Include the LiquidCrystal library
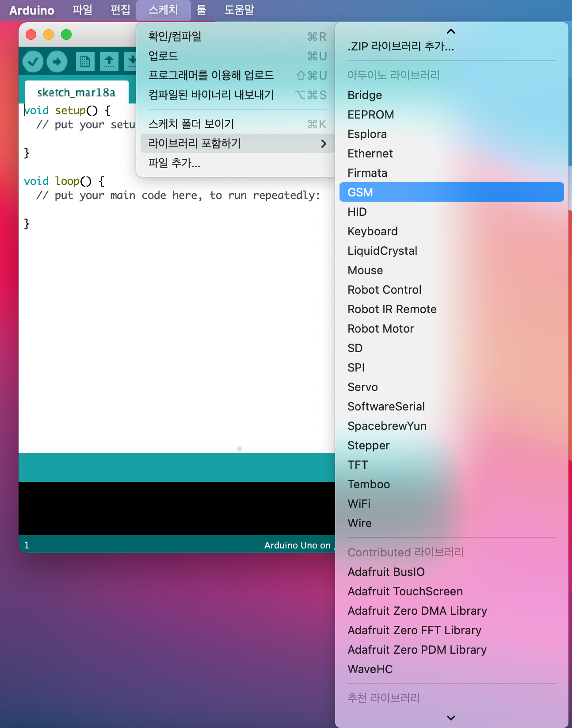The image size is (572, 728). point(451,251)
